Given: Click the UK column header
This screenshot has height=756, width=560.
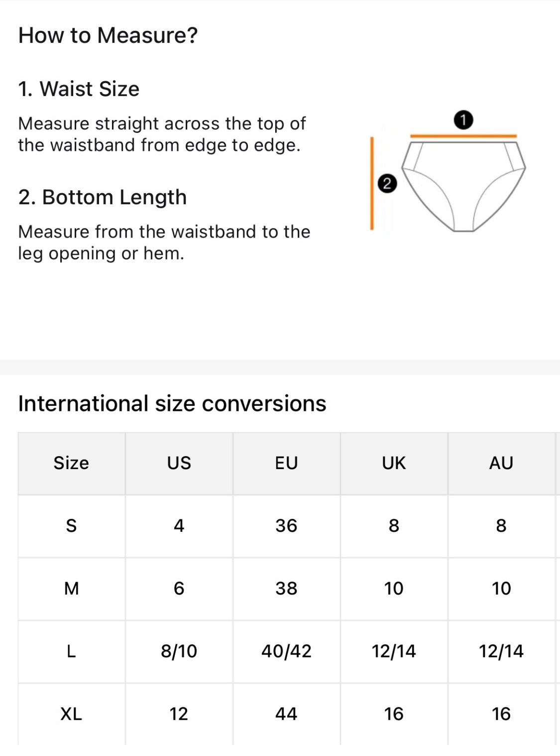Looking at the screenshot, I should coord(394,463).
